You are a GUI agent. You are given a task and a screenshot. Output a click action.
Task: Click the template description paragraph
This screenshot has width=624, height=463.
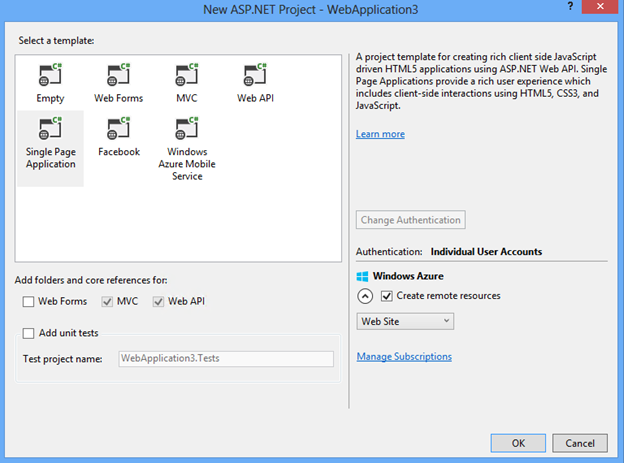[481, 81]
